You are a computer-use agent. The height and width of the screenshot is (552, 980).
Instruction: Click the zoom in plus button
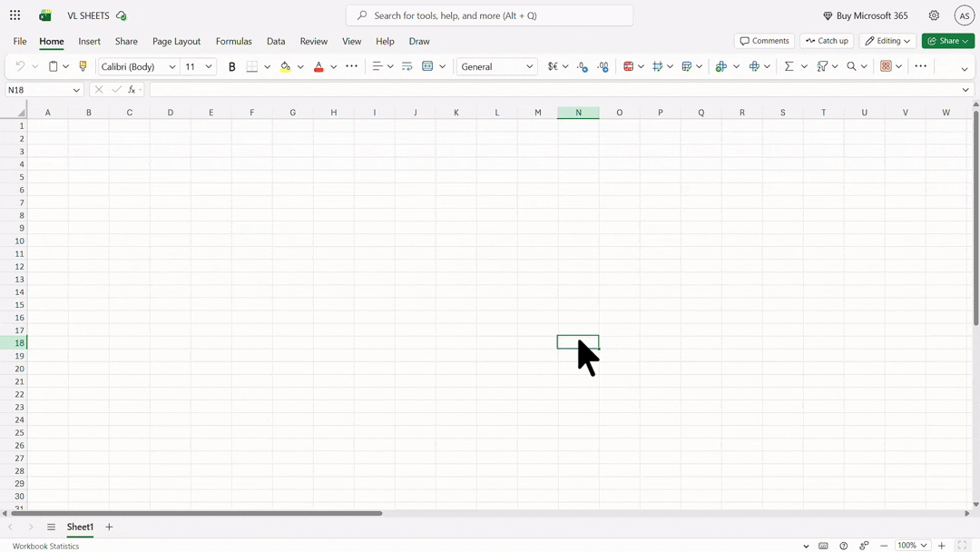point(941,546)
